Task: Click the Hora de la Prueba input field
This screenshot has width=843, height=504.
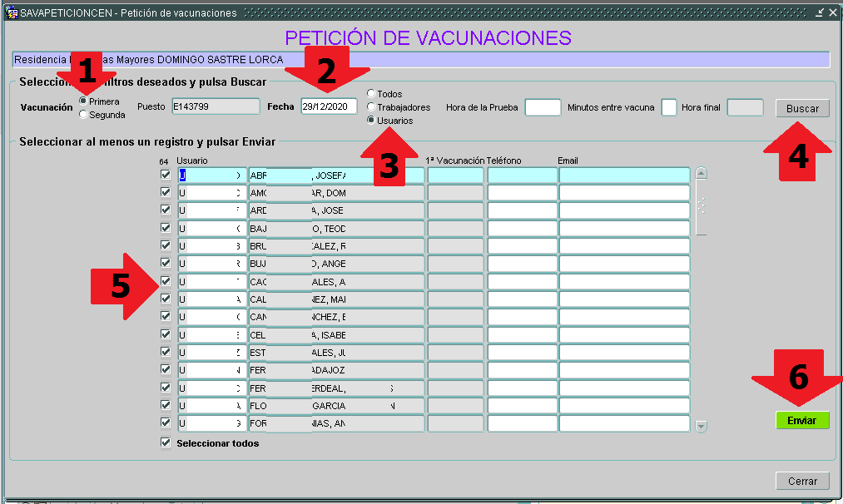Action: 543,108
